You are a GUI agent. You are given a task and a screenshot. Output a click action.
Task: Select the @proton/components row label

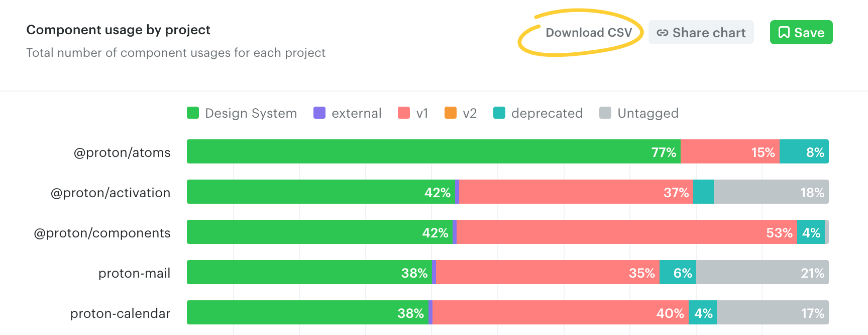[102, 233]
